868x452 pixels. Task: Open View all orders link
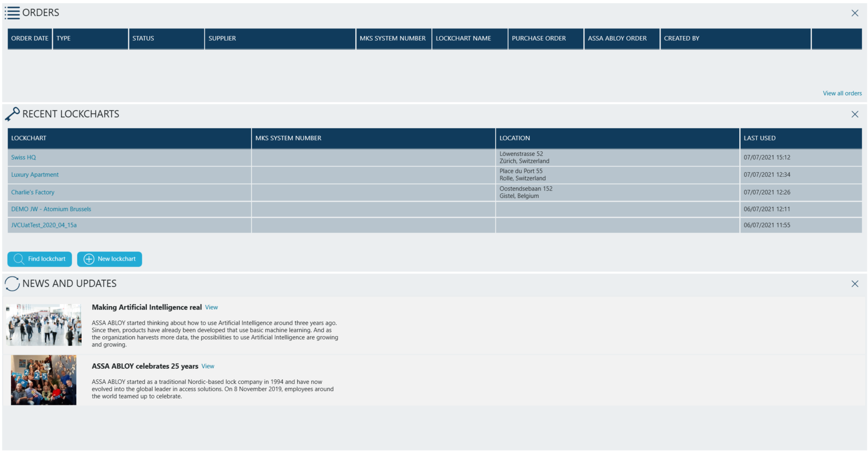click(x=842, y=93)
